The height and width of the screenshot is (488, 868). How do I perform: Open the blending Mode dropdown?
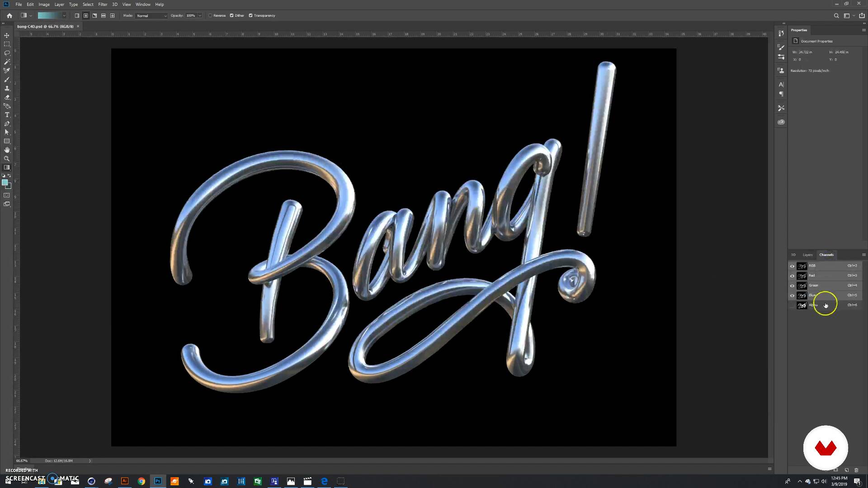pyautogui.click(x=151, y=16)
